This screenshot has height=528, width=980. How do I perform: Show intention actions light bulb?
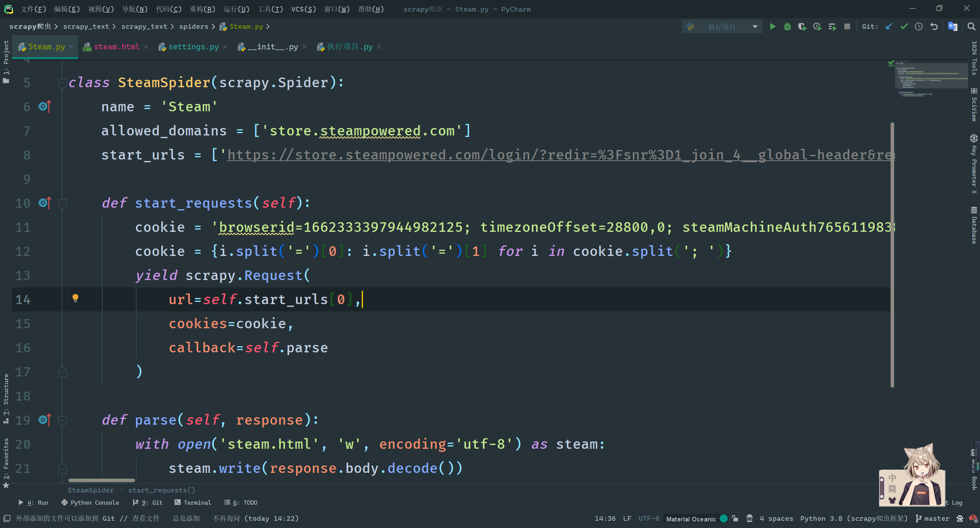(75, 298)
